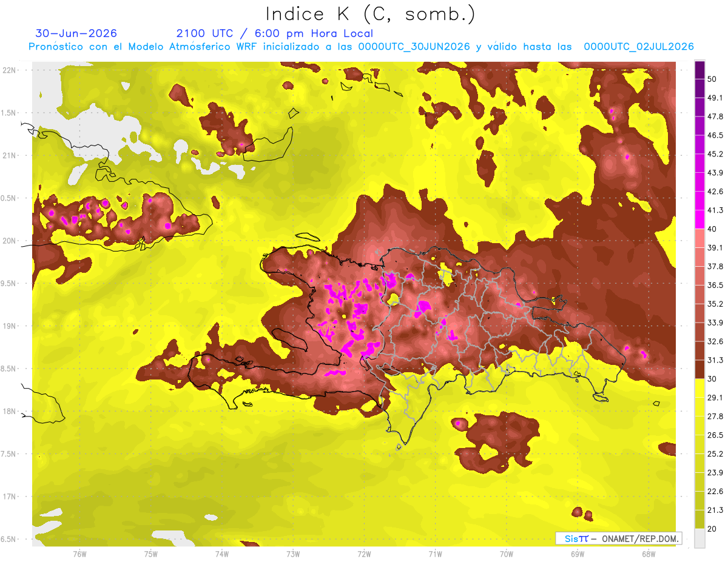Click the colorbar value "45.2"
The image size is (728, 562).
[x=715, y=154]
